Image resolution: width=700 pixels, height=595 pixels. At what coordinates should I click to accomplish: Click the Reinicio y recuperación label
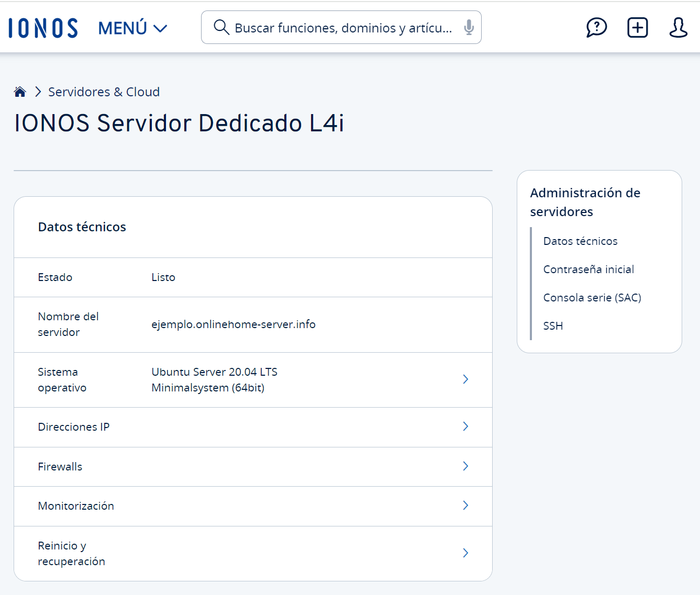(72, 554)
